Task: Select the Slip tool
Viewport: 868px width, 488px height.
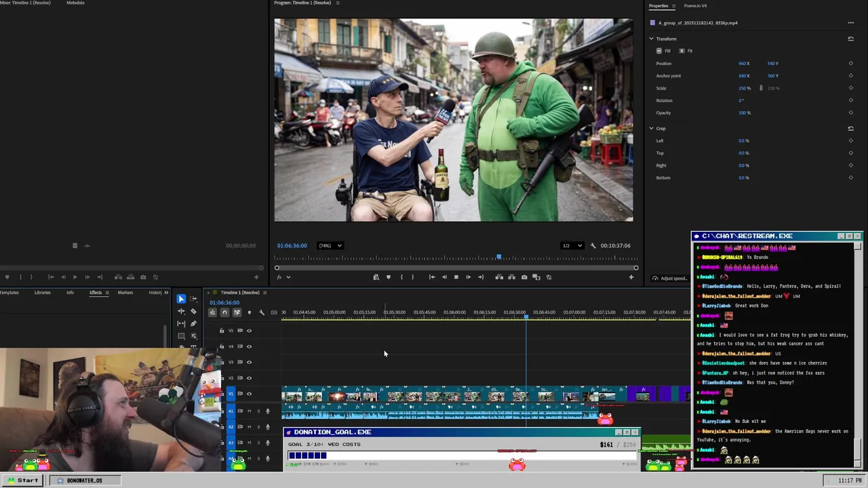Action: [181, 323]
